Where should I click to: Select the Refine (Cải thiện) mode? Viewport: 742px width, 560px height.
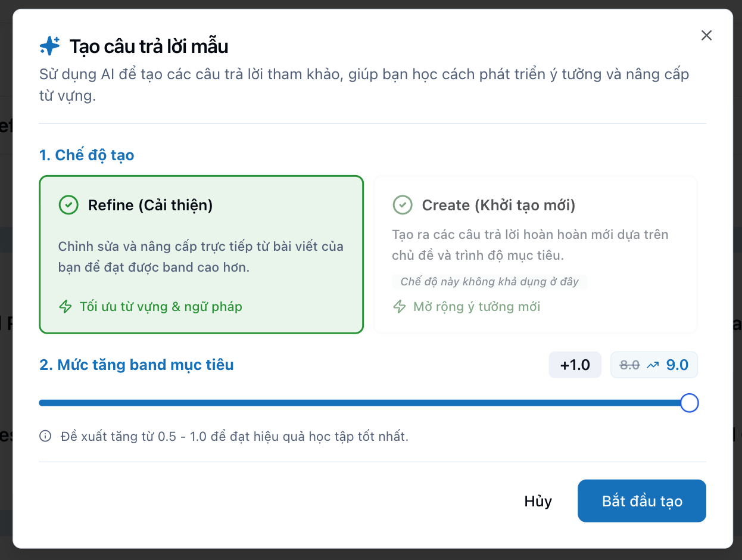(201, 254)
